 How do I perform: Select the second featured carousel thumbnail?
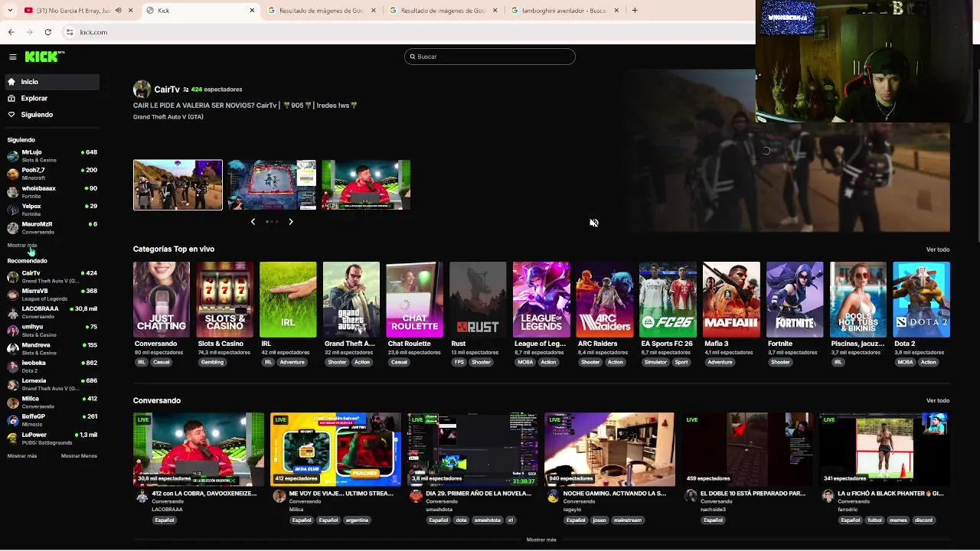coord(272,184)
